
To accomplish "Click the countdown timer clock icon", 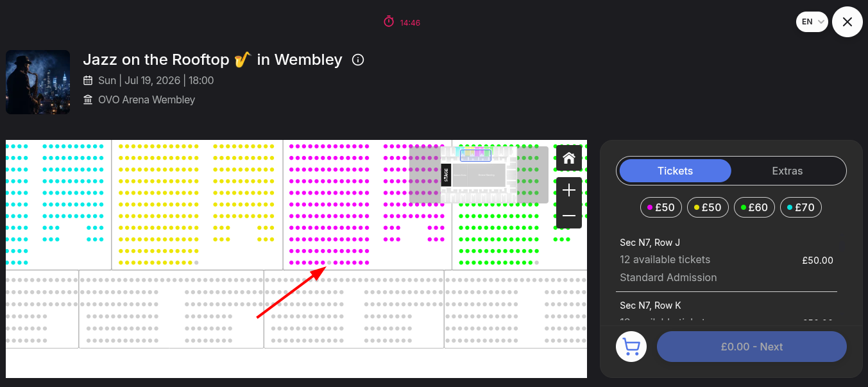I will (x=389, y=22).
